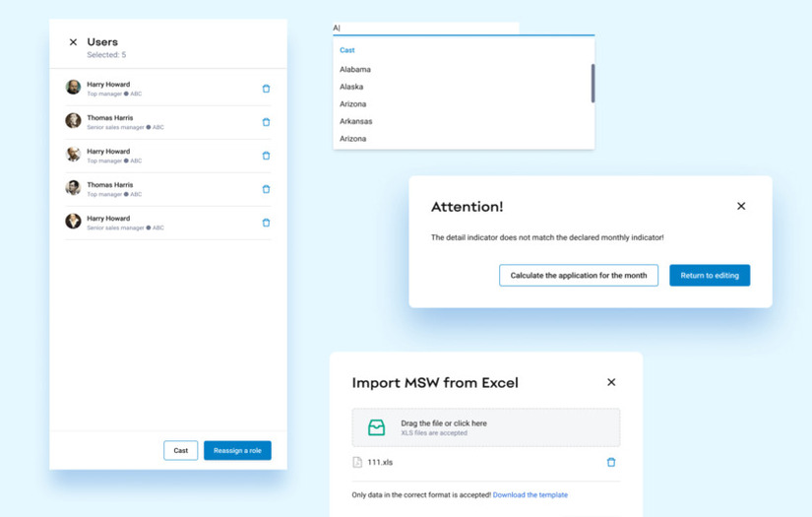Click the "Selected: 5" text under Users
812x517 pixels.
coord(106,55)
